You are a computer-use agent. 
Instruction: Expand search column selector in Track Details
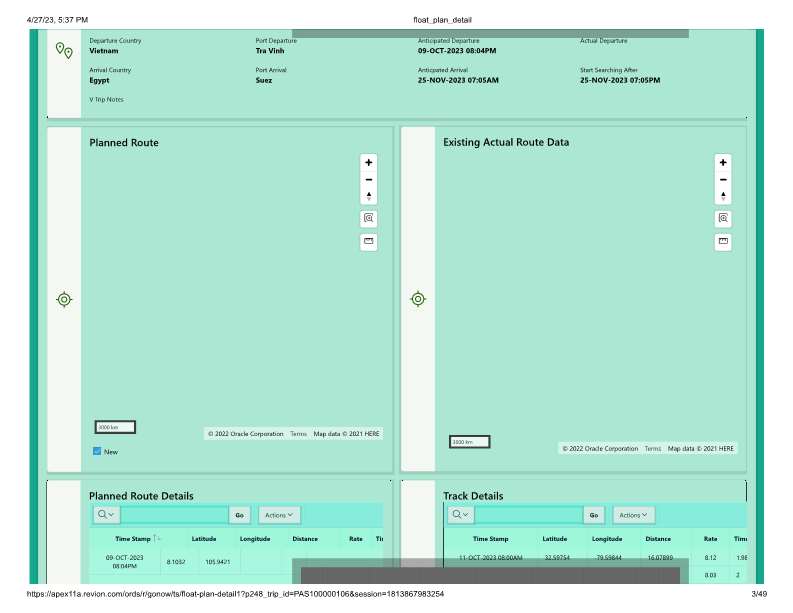point(460,515)
